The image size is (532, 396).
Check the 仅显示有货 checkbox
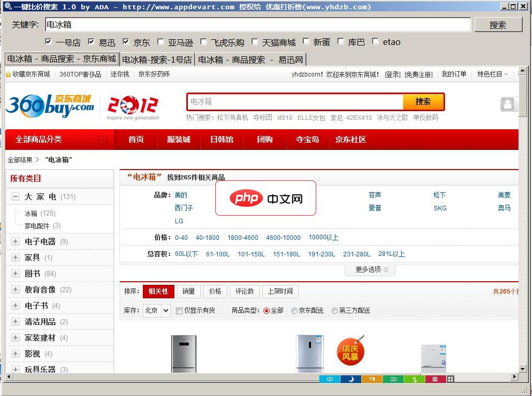pos(179,311)
